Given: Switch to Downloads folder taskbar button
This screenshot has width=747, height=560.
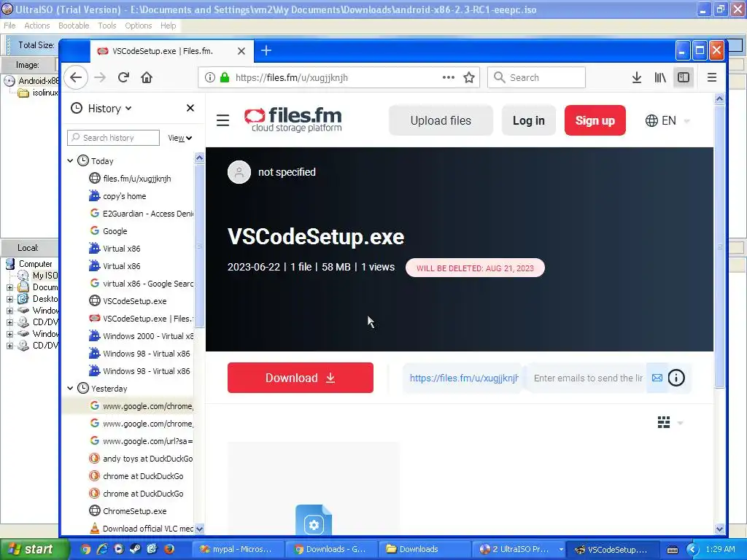Looking at the screenshot, I should coord(425,549).
